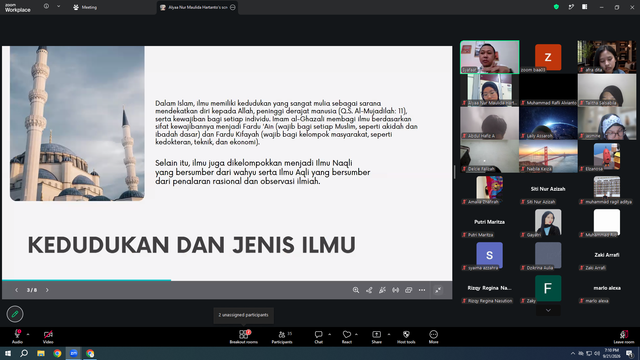Image resolution: width=640 pixels, height=360 pixels.
Task: Toggle the view layout icon in title bar
Action: click(x=585, y=7)
